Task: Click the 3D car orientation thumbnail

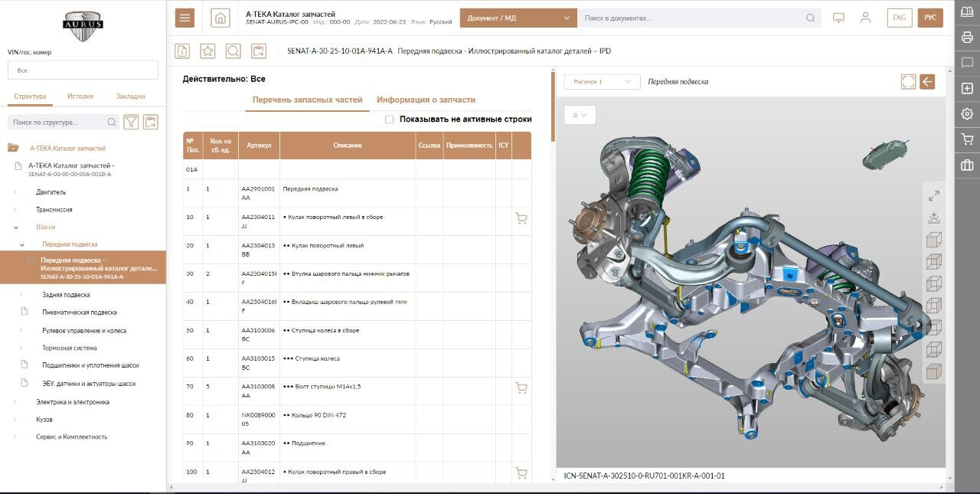Action: point(884,153)
